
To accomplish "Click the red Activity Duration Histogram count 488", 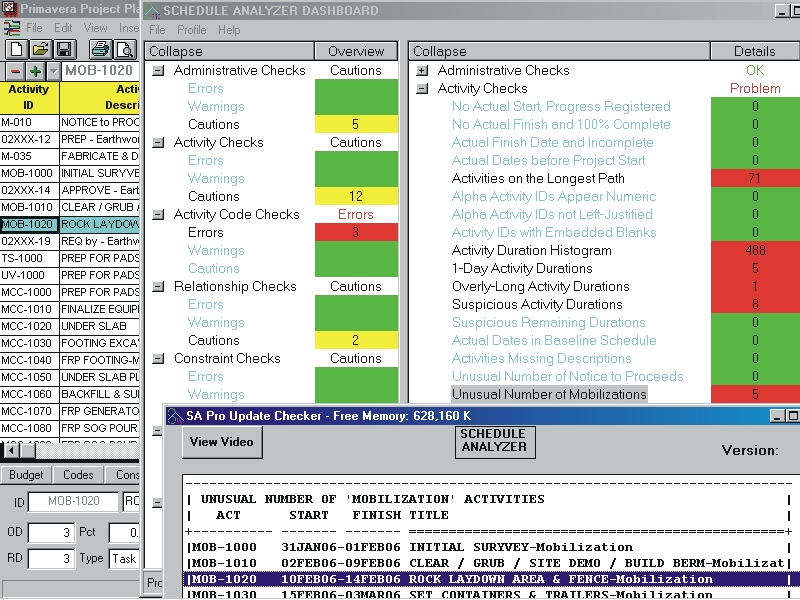I will pos(755,251).
